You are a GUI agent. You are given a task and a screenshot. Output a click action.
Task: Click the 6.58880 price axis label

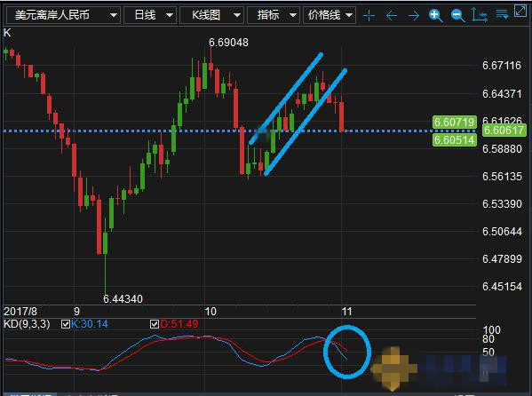pos(502,148)
